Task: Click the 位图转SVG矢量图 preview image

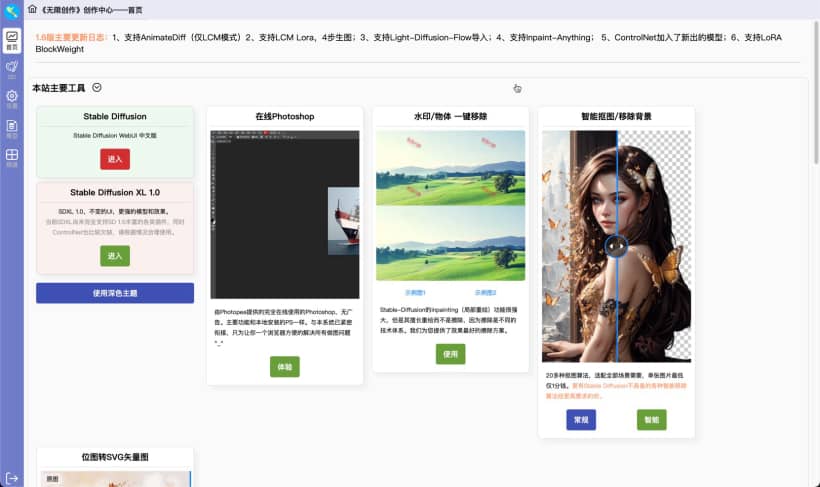Action: click(x=115, y=479)
